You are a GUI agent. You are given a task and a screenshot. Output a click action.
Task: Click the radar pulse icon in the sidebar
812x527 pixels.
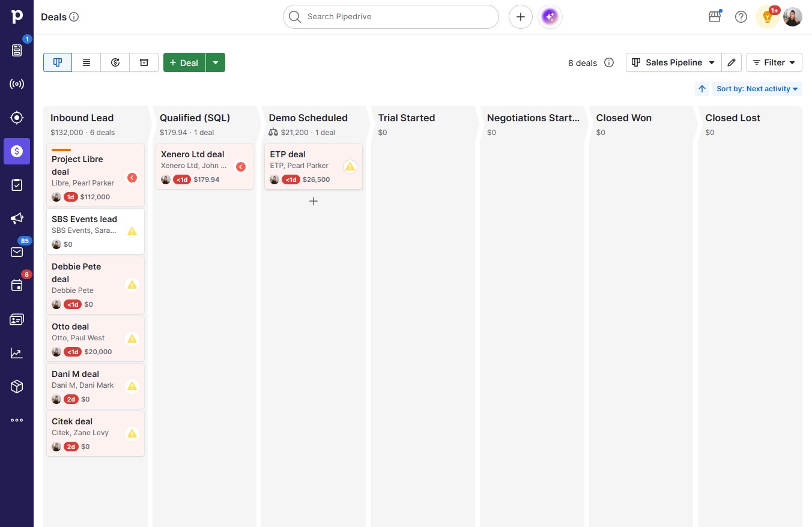click(17, 84)
